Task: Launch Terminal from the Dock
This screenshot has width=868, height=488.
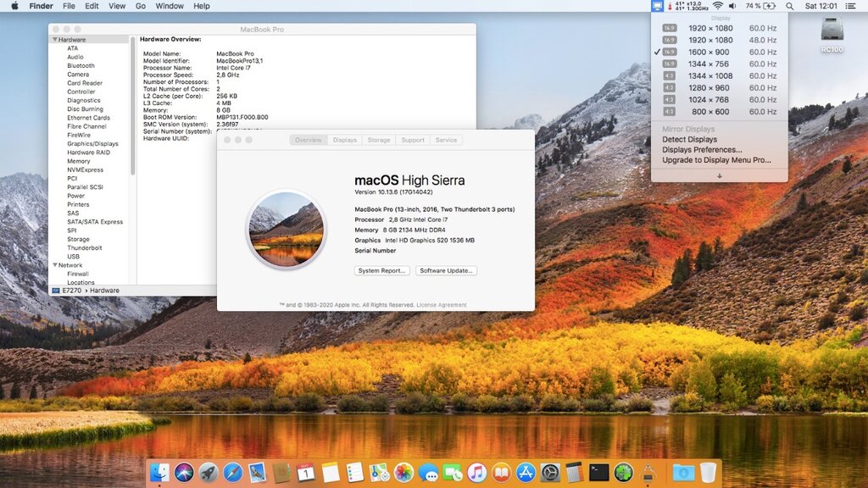Action: [598, 472]
